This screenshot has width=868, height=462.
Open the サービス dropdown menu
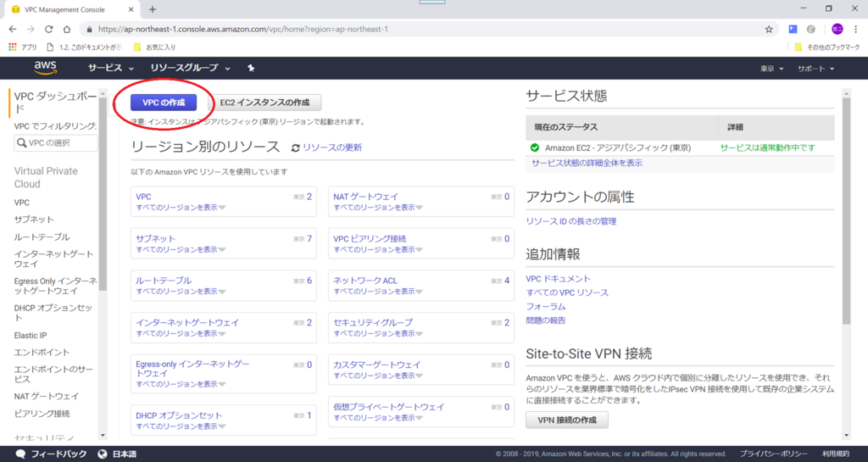[111, 68]
